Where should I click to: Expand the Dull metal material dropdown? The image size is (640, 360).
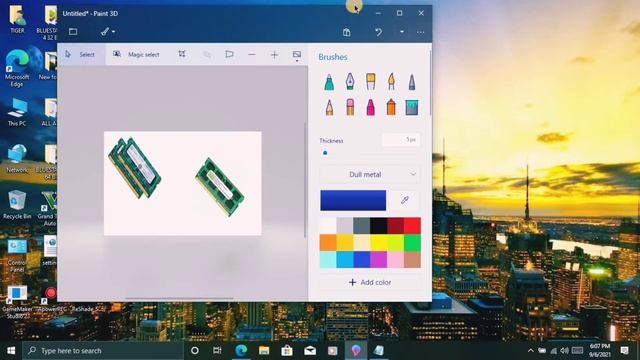369,174
